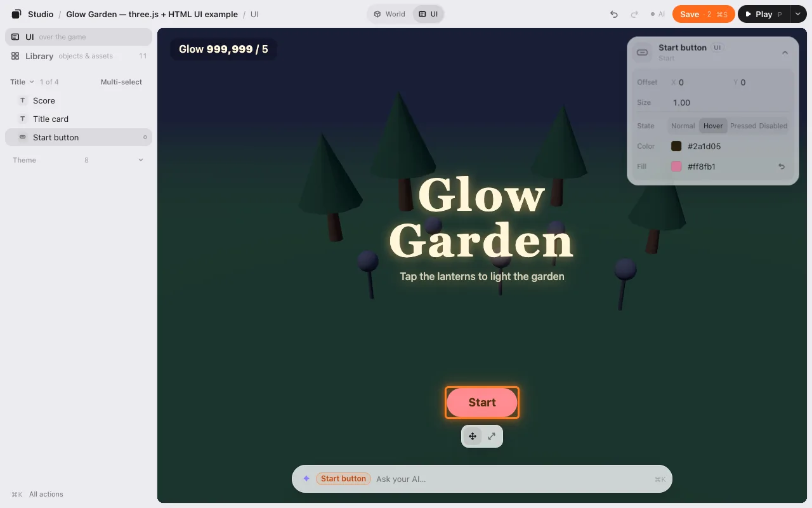Viewport: 812px width, 508px height.
Task: Edit the Offset Y value
Action: 760,82
